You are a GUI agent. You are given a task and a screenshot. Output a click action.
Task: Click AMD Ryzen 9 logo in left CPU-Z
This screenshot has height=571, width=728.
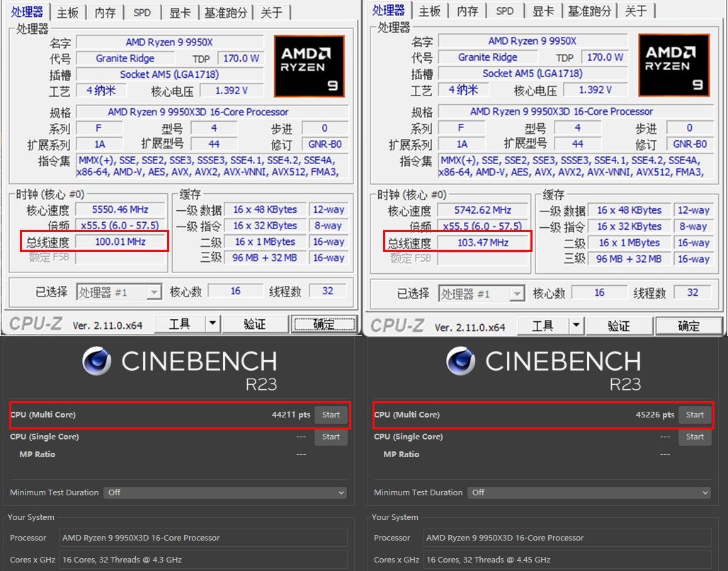pos(309,67)
